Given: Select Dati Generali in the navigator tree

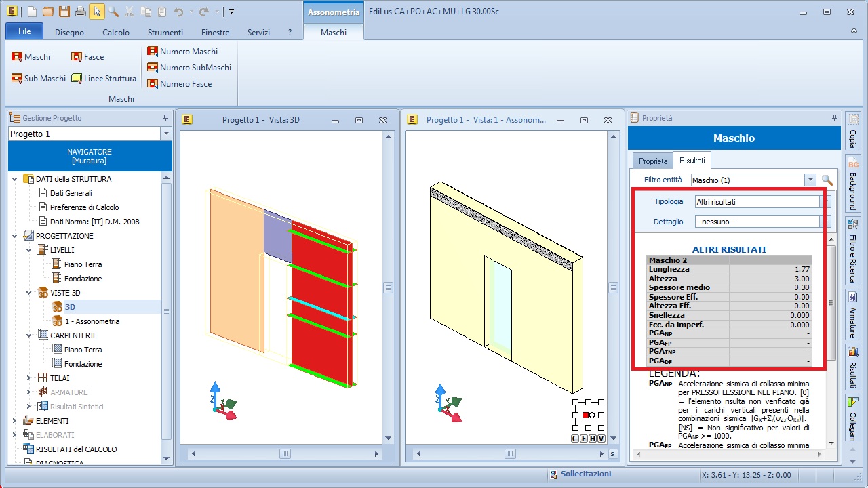Looking at the screenshot, I should pyautogui.click(x=71, y=193).
